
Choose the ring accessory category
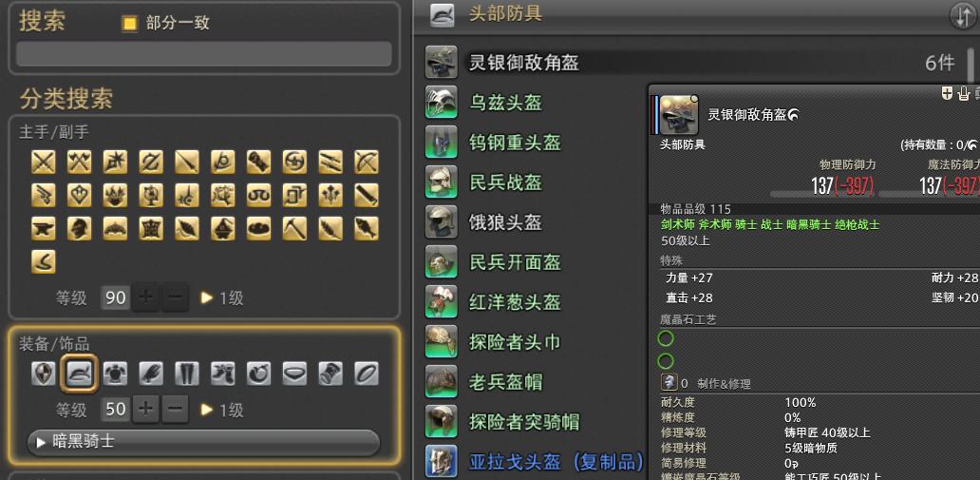tap(366, 374)
